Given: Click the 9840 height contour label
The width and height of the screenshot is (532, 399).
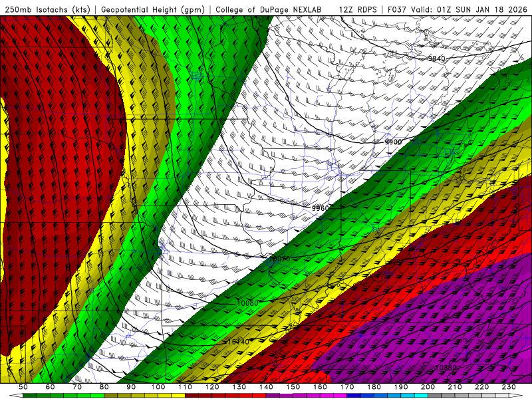Looking at the screenshot, I should click(x=436, y=59).
